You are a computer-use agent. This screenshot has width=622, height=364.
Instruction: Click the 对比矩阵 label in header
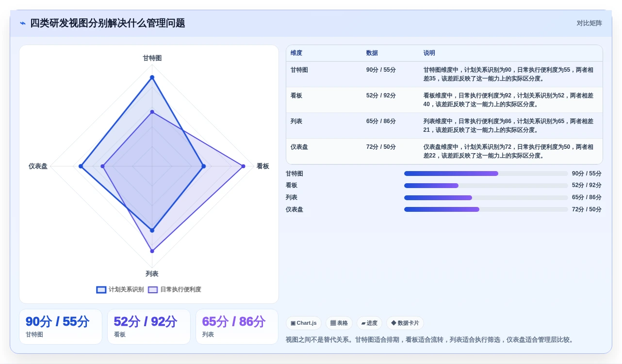(589, 23)
